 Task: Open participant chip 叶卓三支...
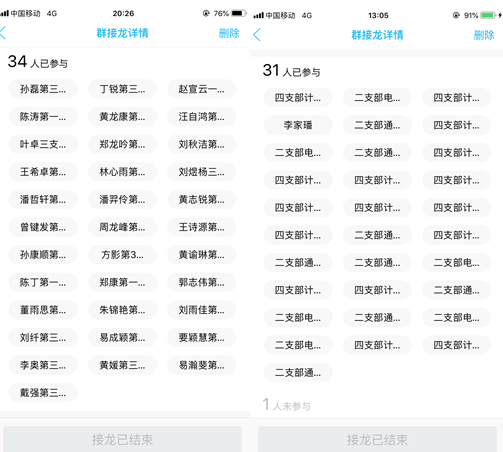pos(43,144)
